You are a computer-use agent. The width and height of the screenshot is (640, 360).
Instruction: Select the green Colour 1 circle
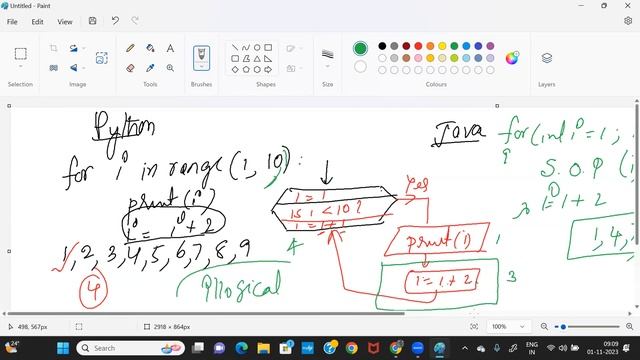pyautogui.click(x=360, y=49)
